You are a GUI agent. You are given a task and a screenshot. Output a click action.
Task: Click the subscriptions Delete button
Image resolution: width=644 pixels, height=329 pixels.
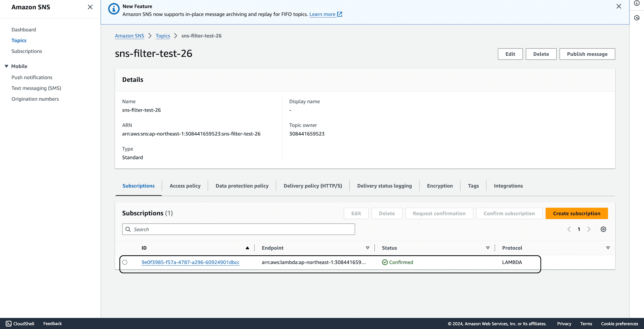[x=387, y=214]
